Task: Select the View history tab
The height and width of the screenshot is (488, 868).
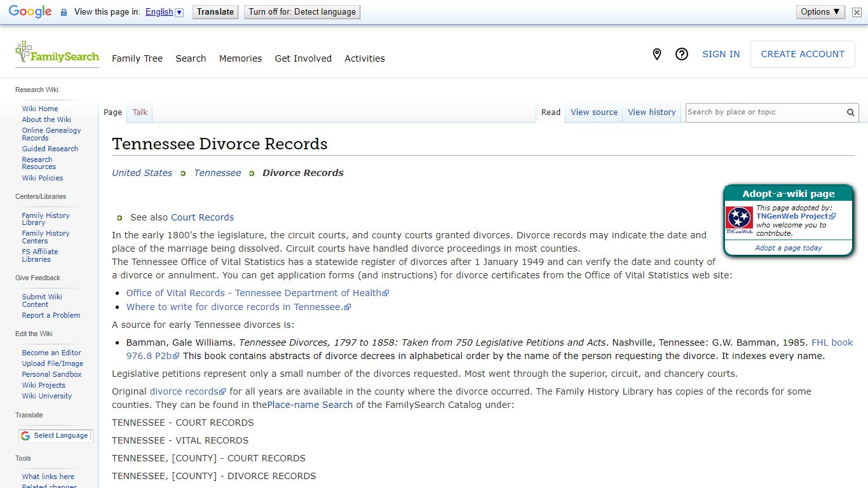Action: pos(652,112)
